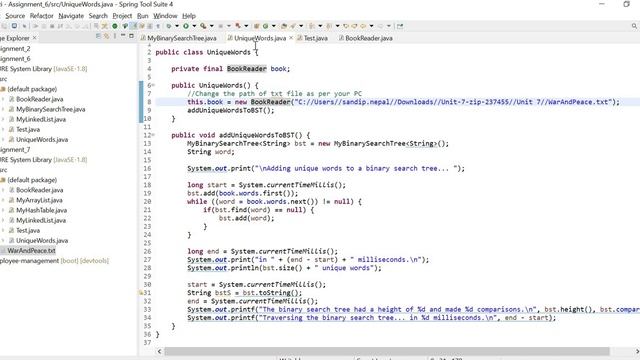The height and width of the screenshot is (360, 640).
Task: Click the Last Edit Location arrow icon
Action: tap(346, 26)
